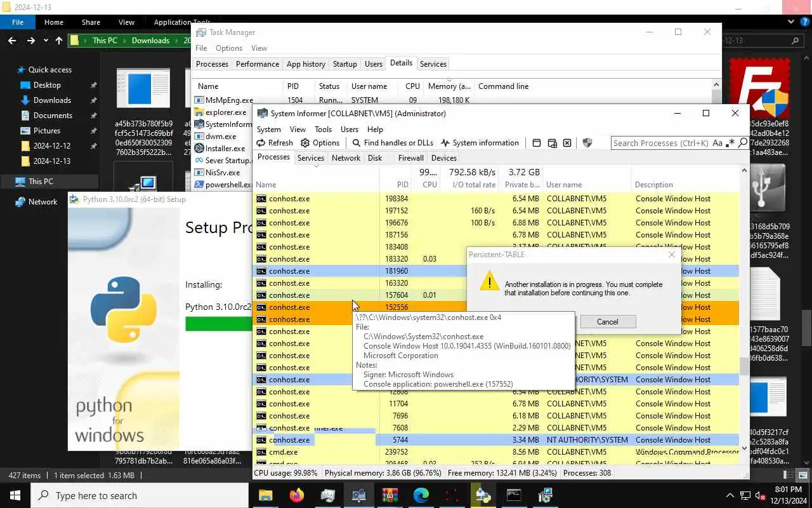Switch to the Network tab in System Informer
Viewport: 812px width, 508px height.
(346, 158)
